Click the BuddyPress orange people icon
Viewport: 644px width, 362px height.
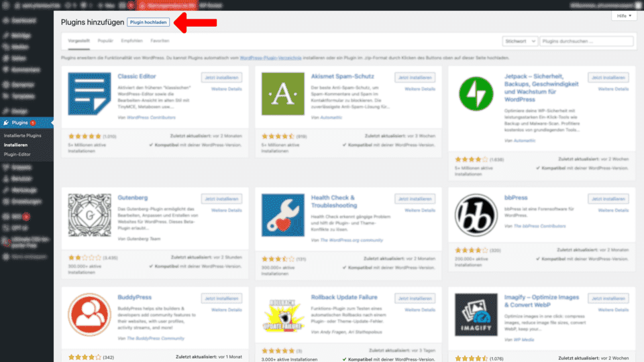(x=89, y=314)
